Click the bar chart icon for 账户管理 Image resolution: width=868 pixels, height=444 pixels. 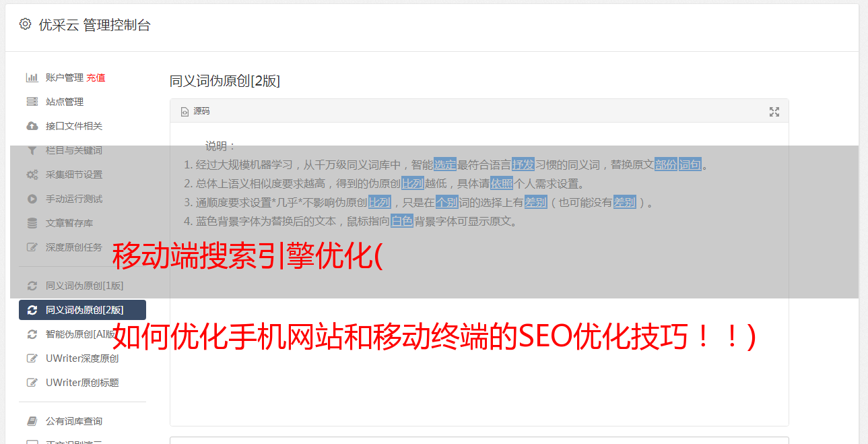click(x=32, y=77)
